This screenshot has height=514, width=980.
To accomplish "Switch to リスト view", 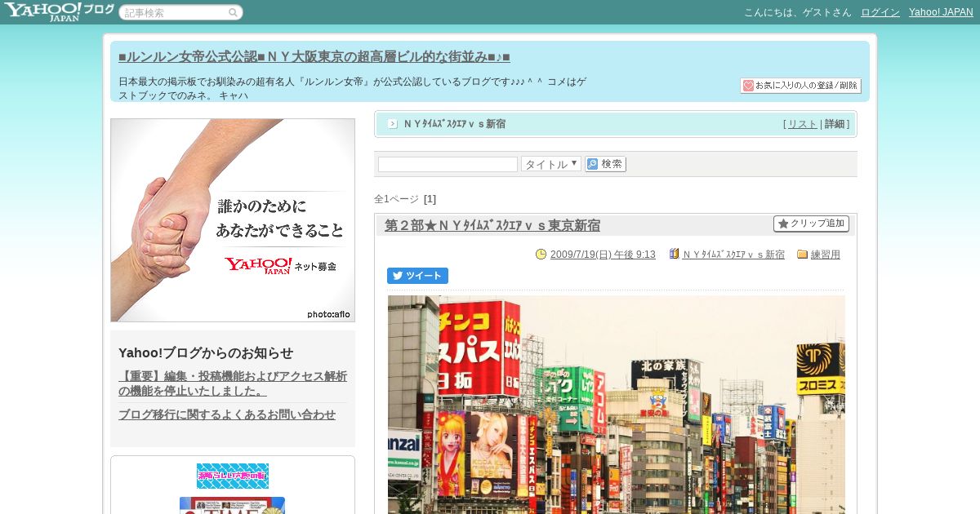I will point(802,124).
